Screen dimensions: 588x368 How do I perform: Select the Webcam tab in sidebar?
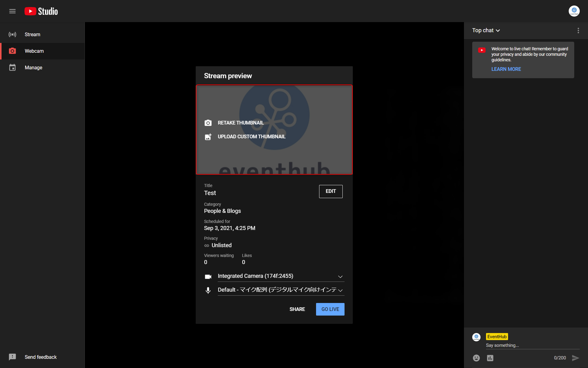42,51
